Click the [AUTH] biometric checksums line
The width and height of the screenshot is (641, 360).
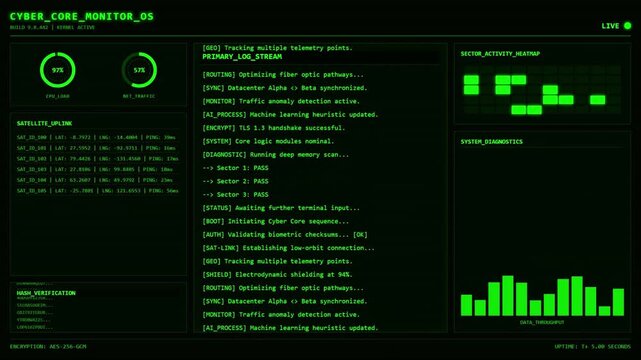click(285, 235)
